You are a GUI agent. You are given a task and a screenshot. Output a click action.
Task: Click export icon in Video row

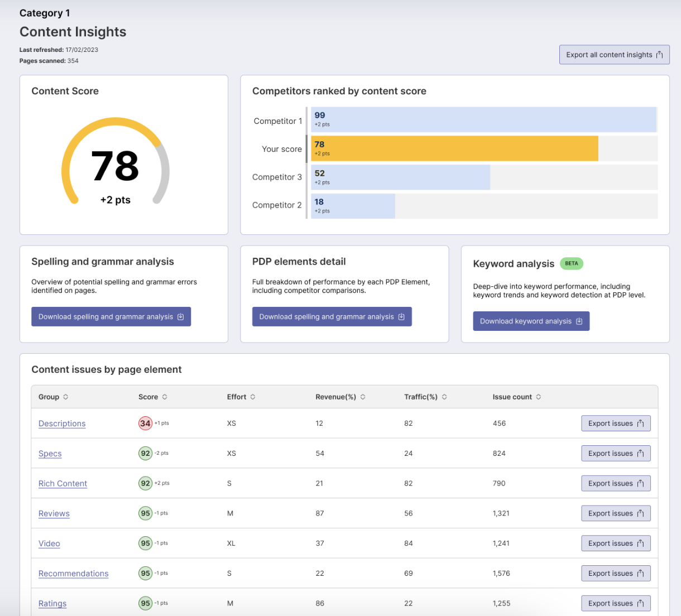click(x=640, y=543)
